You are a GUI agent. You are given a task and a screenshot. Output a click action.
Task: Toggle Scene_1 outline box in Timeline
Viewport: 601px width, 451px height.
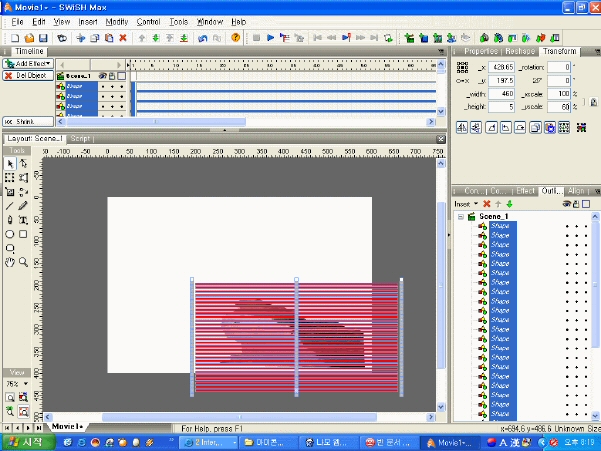(x=122, y=76)
